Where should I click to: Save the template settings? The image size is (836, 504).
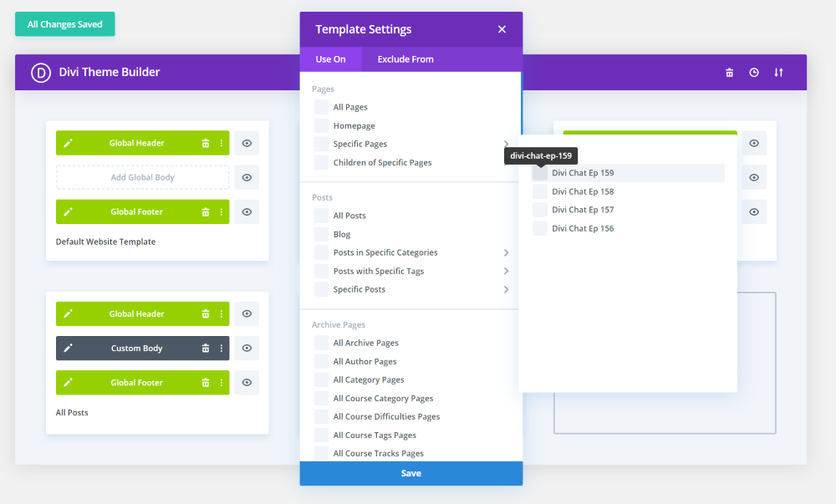411,473
